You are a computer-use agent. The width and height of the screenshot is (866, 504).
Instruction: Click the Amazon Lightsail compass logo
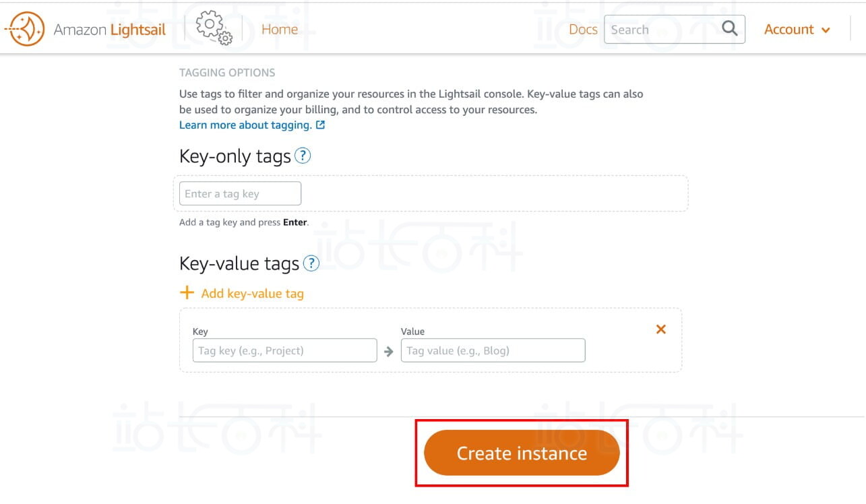(x=25, y=29)
